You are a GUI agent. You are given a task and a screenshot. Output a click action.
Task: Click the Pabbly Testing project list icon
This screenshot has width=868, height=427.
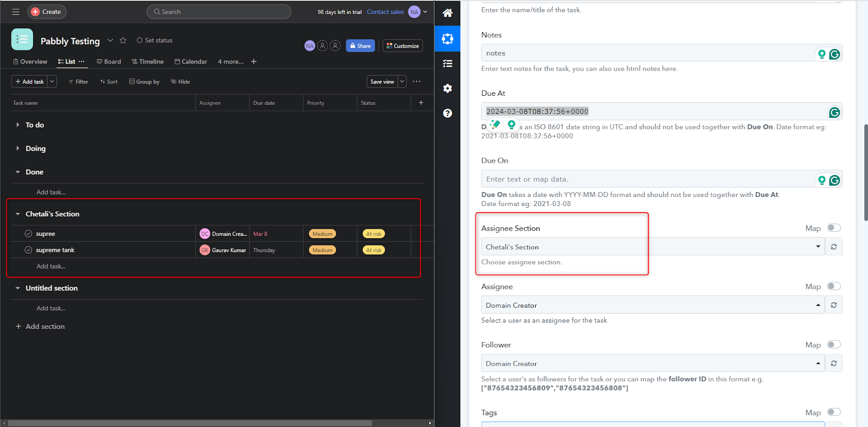click(22, 39)
